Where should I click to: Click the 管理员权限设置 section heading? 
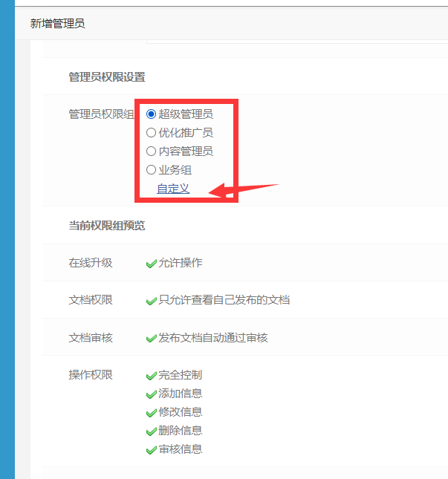[107, 77]
